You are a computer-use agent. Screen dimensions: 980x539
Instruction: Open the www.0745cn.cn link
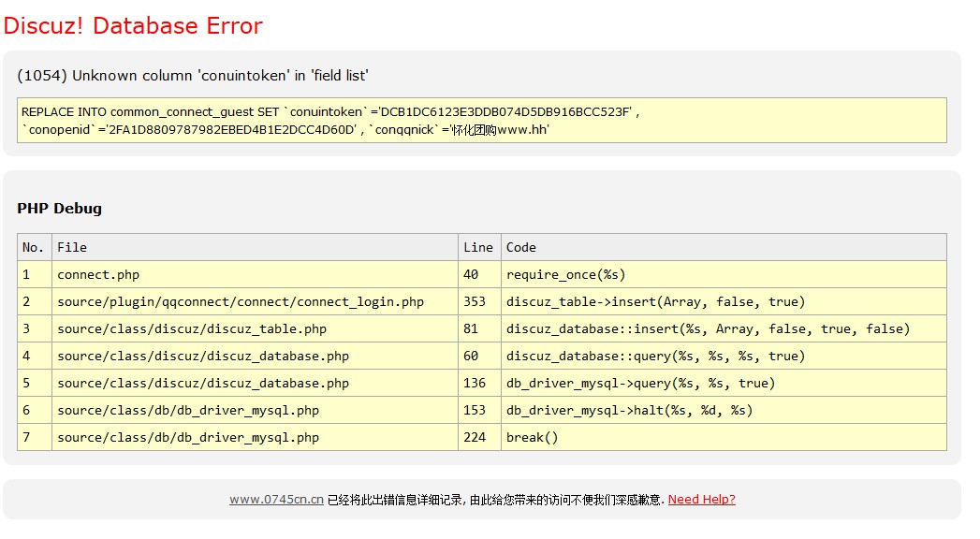coord(276,499)
